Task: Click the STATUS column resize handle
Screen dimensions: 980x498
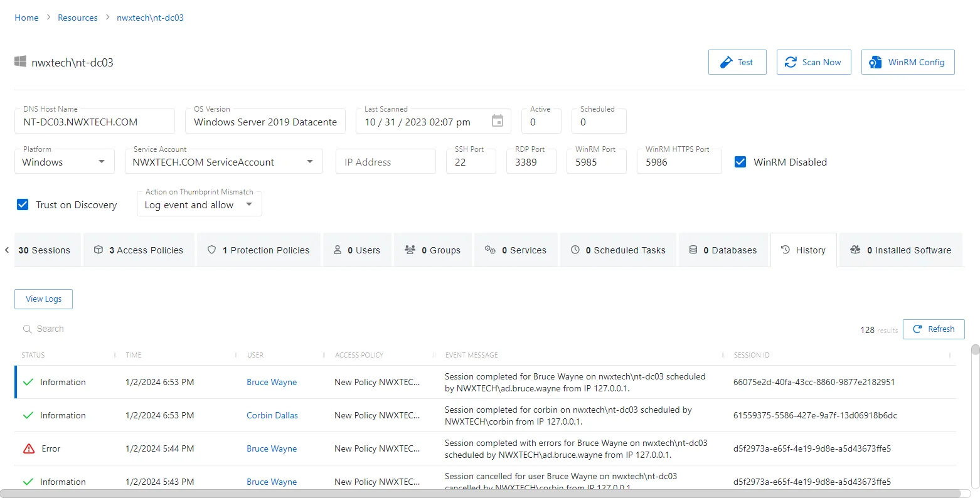Action: [115, 355]
